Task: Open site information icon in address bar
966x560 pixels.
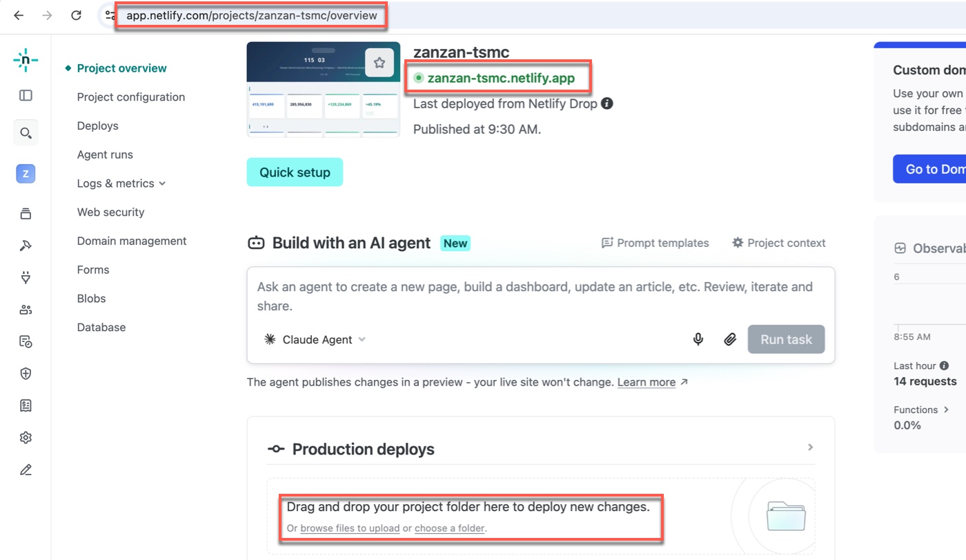Action: click(110, 15)
